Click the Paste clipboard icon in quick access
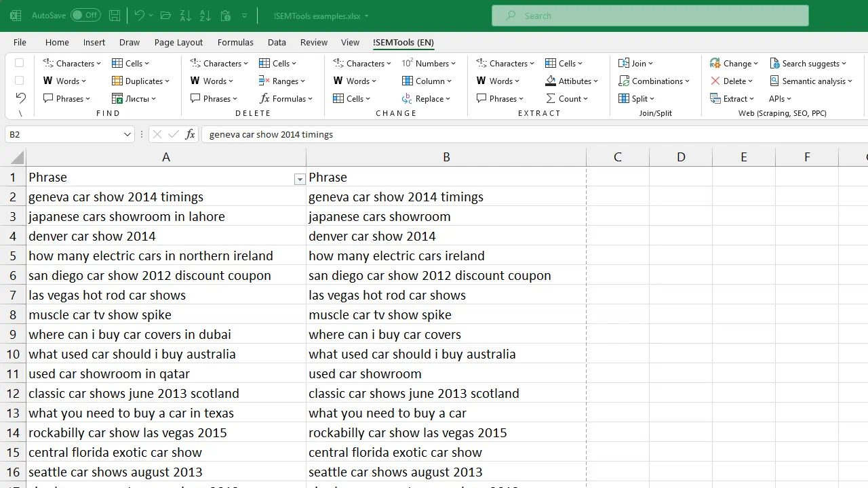Screen dimensions: 868x488 pos(226,15)
